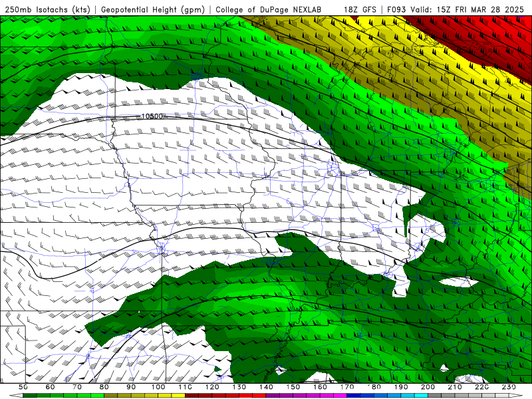Click the '120' value on the color scale
Viewport: 532px width, 399px height.
pyautogui.click(x=212, y=387)
